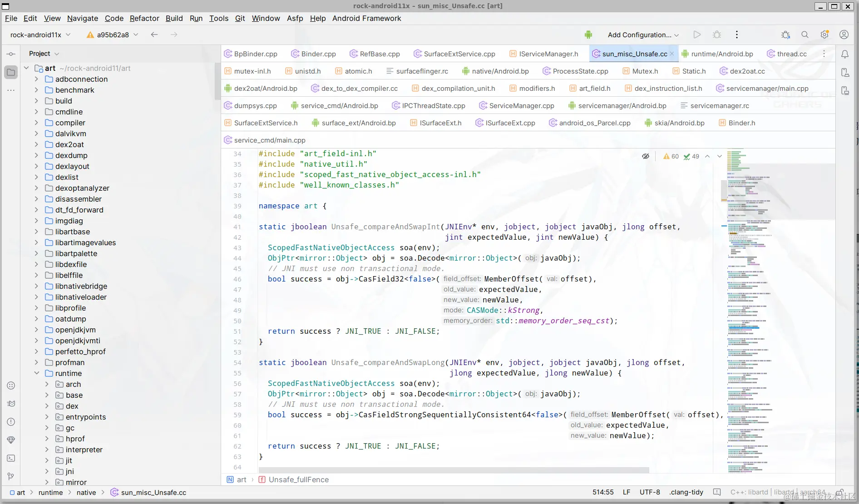Open the Notifications bell tool window
Viewport: 859px width, 504px height.
pyautogui.click(x=845, y=54)
